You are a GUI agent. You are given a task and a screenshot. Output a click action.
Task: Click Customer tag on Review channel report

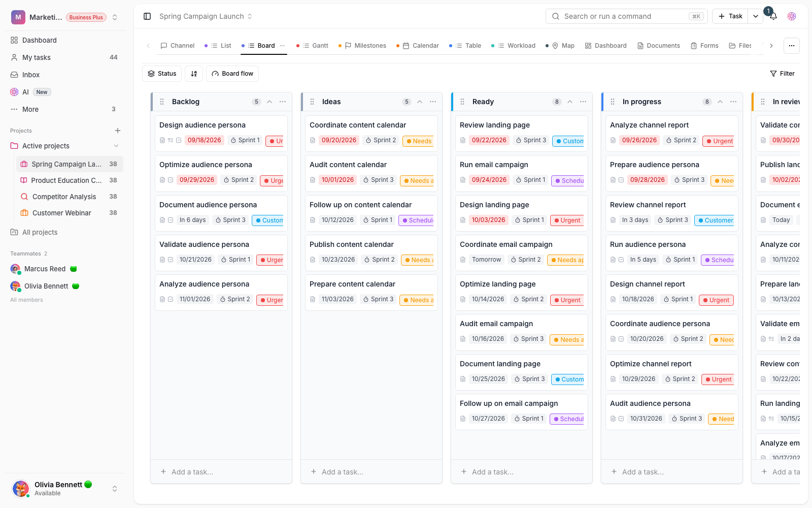click(714, 220)
